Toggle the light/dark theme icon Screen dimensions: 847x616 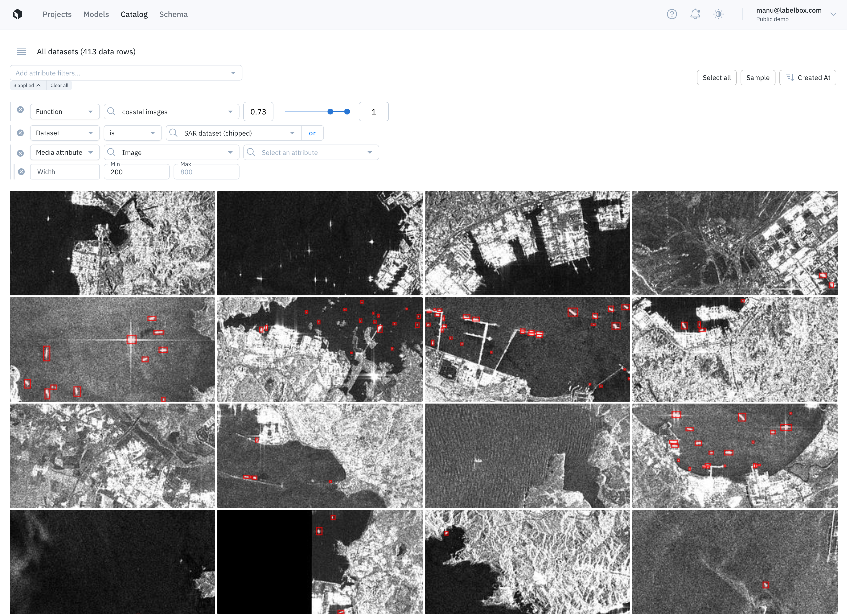point(718,14)
